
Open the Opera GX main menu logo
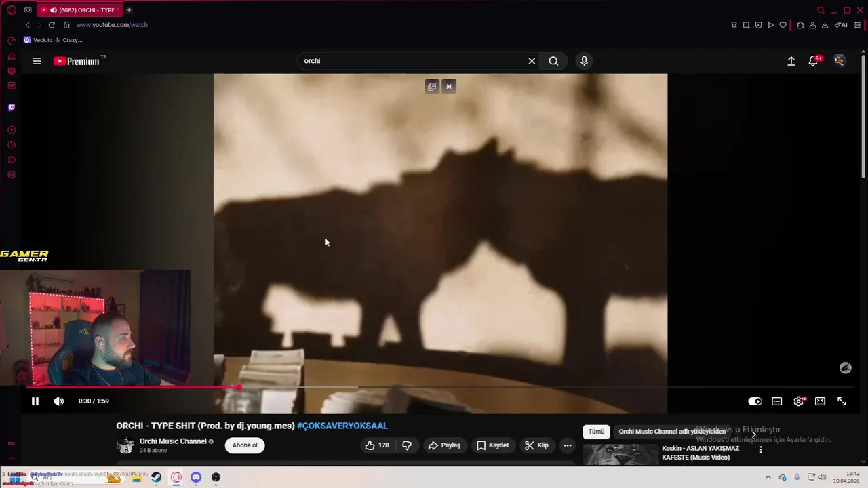coord(12,10)
